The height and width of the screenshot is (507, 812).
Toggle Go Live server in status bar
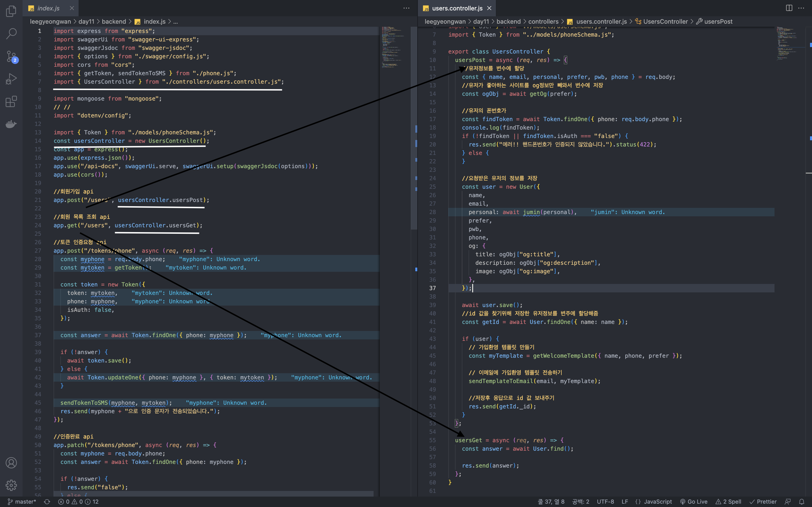coord(694,502)
